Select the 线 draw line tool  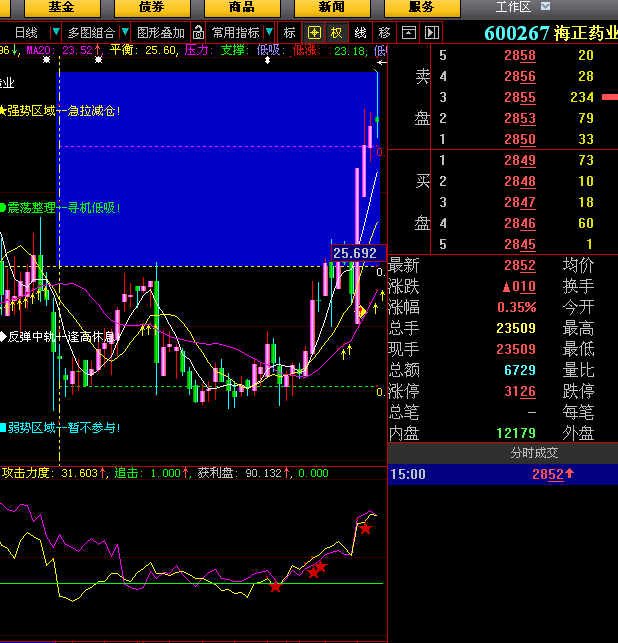pyautogui.click(x=360, y=32)
